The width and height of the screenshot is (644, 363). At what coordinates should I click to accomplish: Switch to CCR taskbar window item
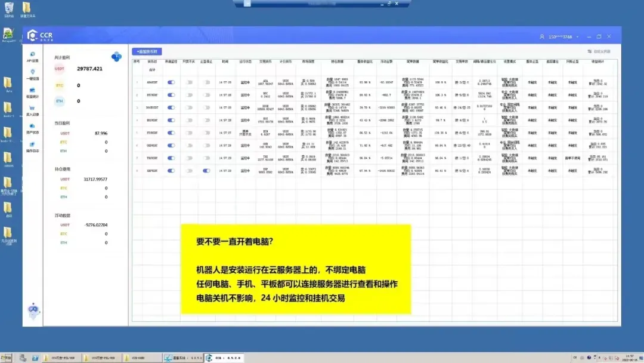pos(224,358)
